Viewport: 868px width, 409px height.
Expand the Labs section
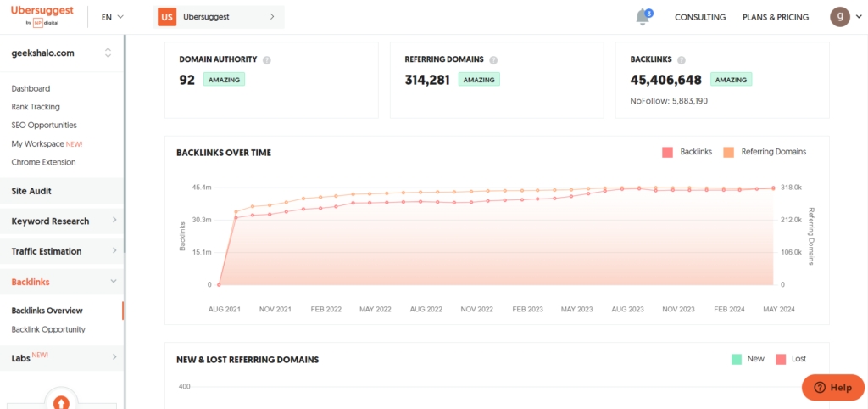[61, 357]
